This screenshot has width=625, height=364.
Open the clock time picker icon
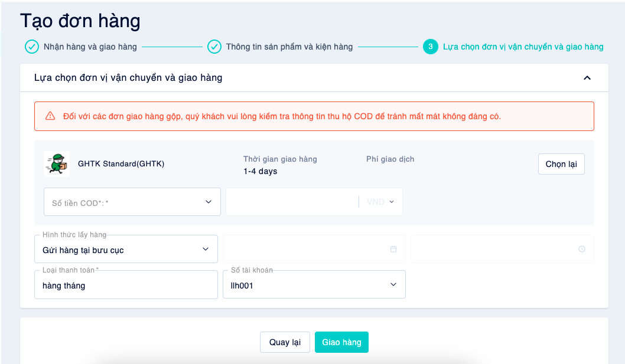point(581,249)
